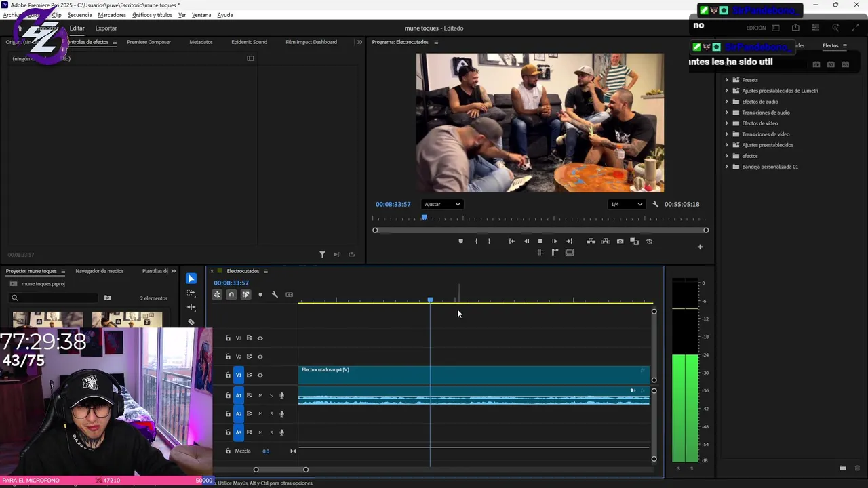Step back one frame
The image size is (868, 488).
pyautogui.click(x=526, y=241)
